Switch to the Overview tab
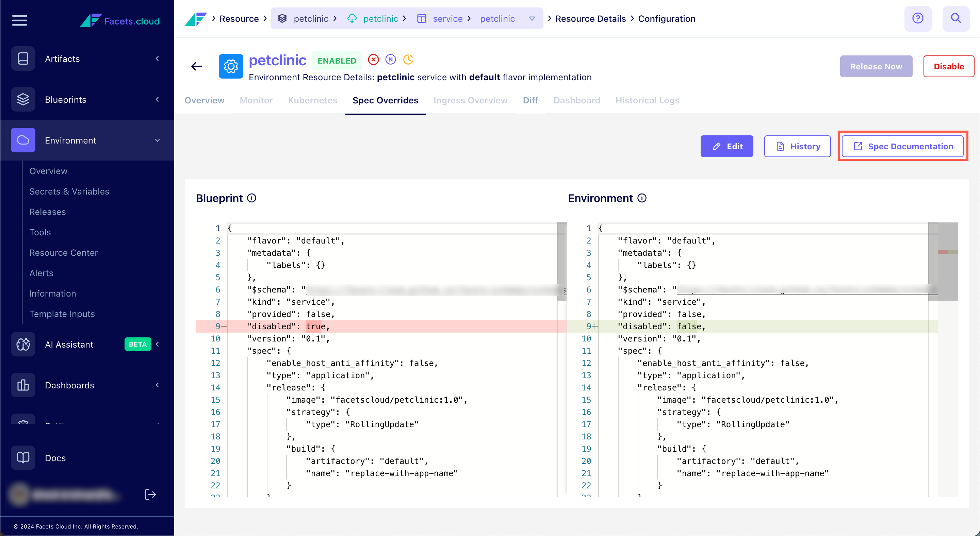The height and width of the screenshot is (536, 980). click(x=204, y=100)
